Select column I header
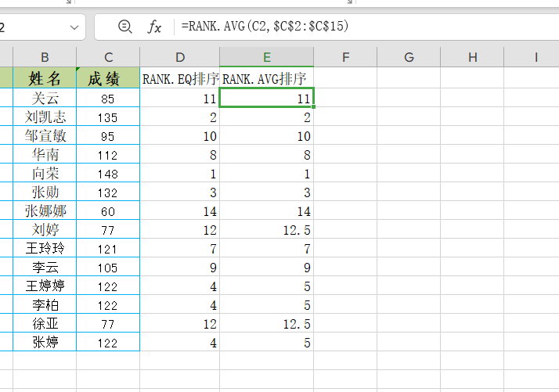Screen dimensions: 559x392 (536, 57)
